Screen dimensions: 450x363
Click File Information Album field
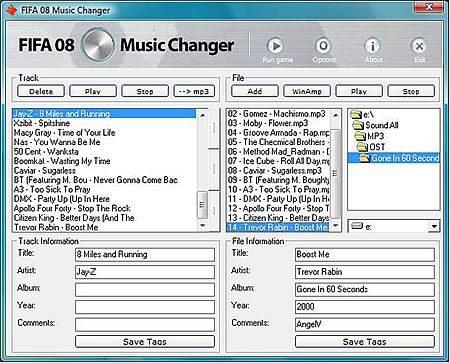click(x=365, y=290)
